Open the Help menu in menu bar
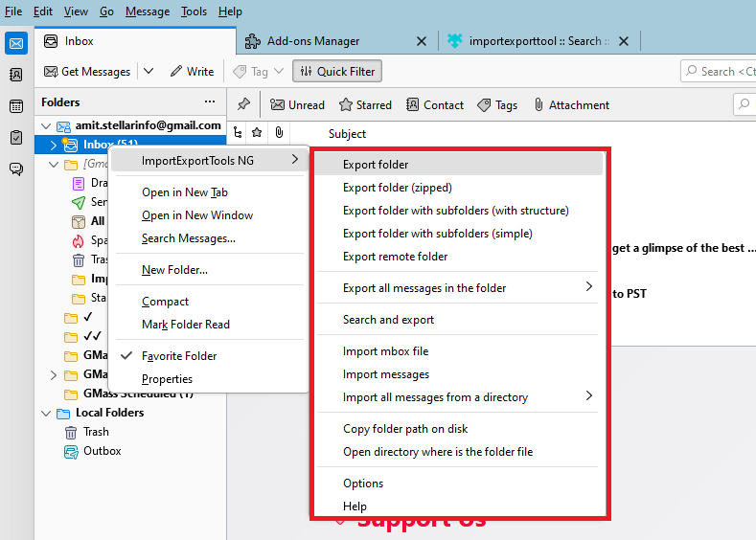Screen dimensions: 756x540 pyautogui.click(x=230, y=11)
